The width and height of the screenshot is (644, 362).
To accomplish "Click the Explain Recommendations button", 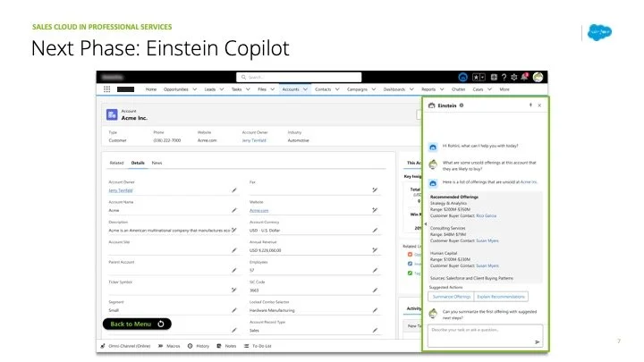I will point(501,297).
